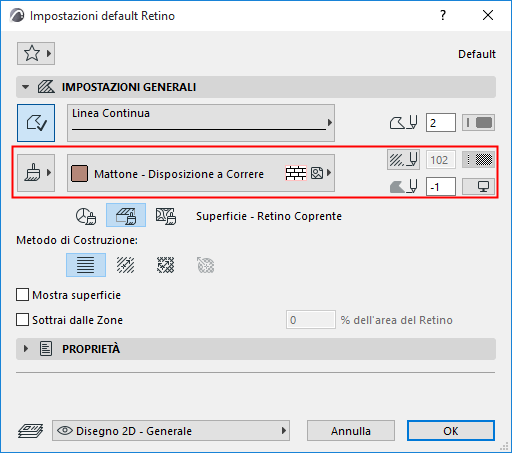Select the cover fill (Retino Coprente) icon
Image resolution: width=512 pixels, height=453 pixels.
pos(126,215)
